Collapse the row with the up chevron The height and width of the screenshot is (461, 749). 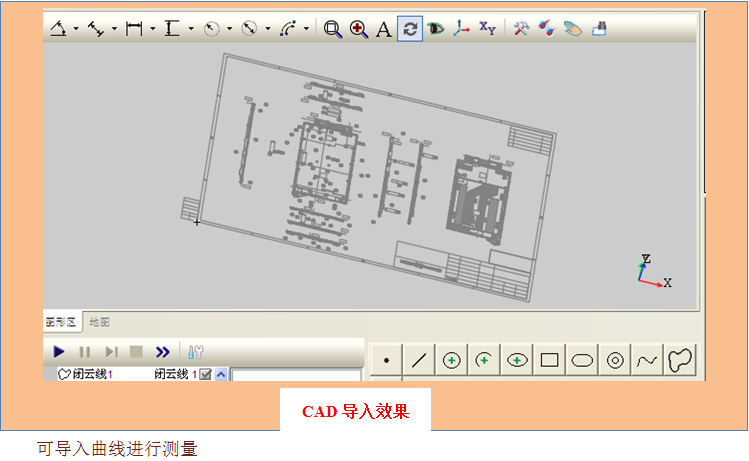point(221,374)
